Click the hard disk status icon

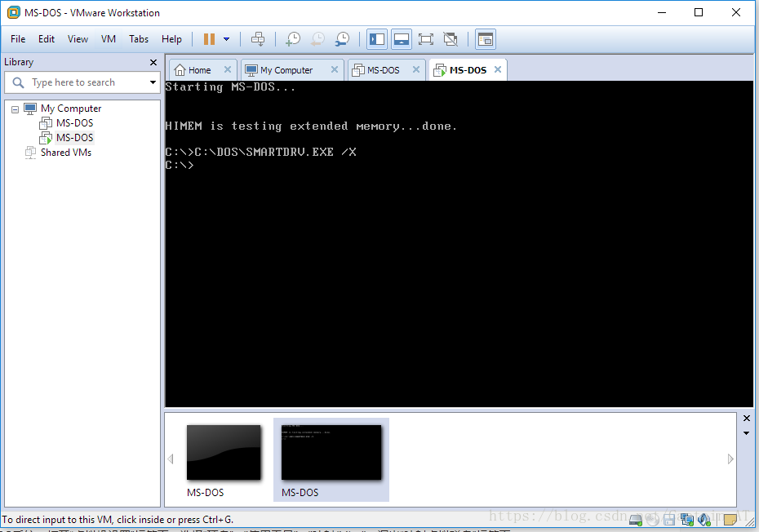click(636, 521)
